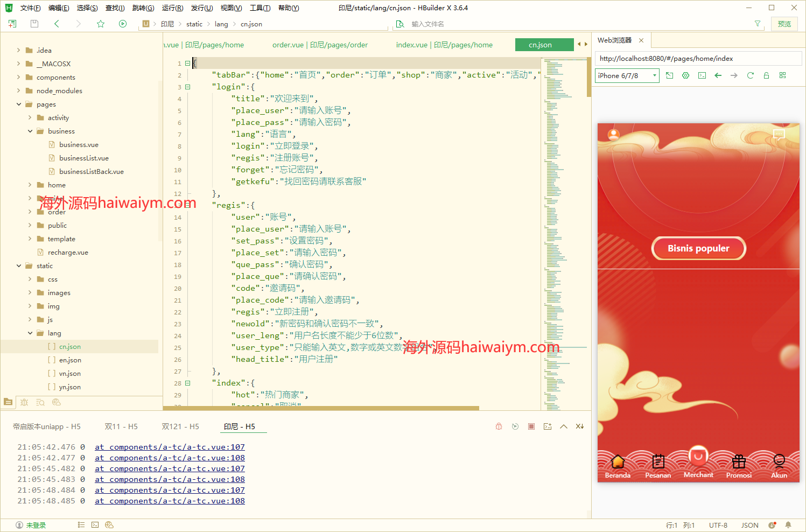
Task: Open browser settings gear icon
Action: 685,75
